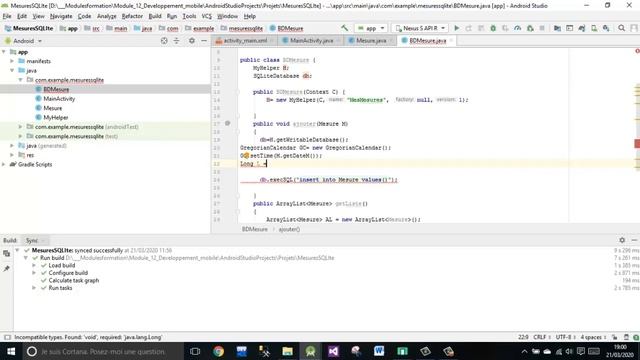Start debugging with the green bug icon
The height and width of the screenshot is (360, 640).
(493, 28)
